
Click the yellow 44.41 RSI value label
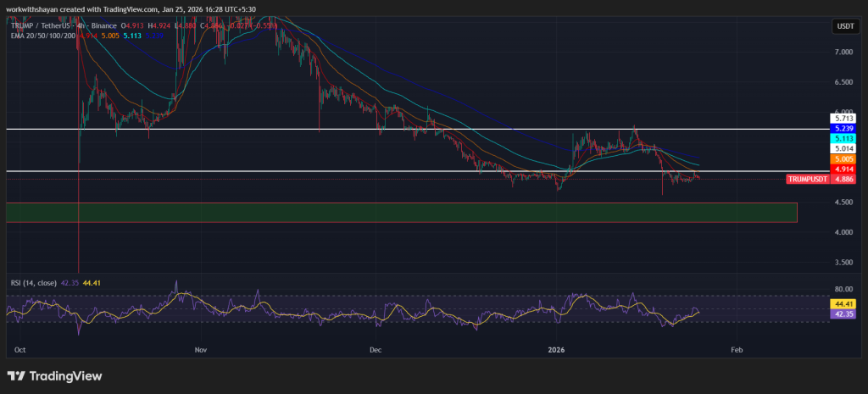click(x=844, y=303)
